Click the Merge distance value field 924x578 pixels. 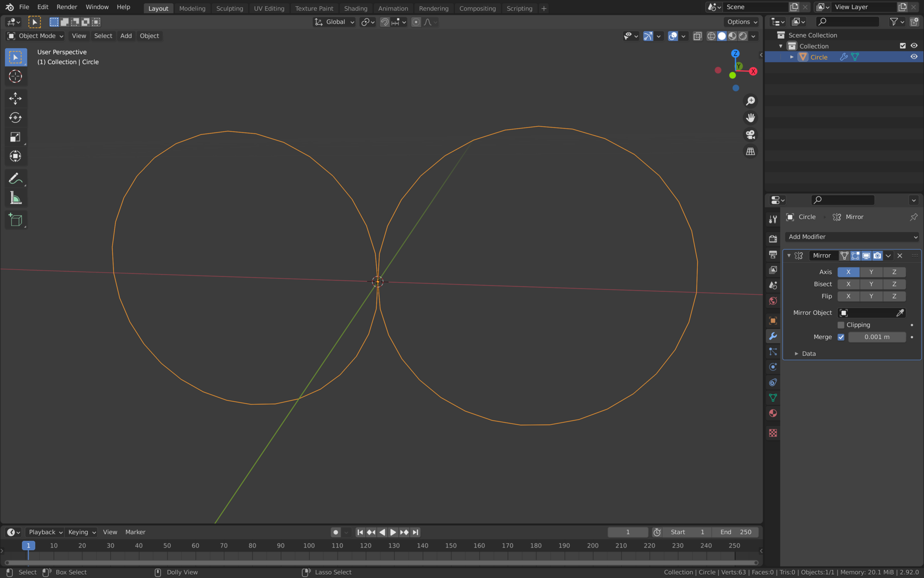(x=877, y=337)
